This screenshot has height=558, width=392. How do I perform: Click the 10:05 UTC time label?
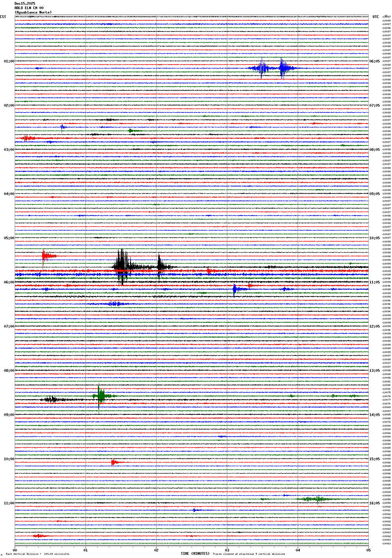pos(375,238)
